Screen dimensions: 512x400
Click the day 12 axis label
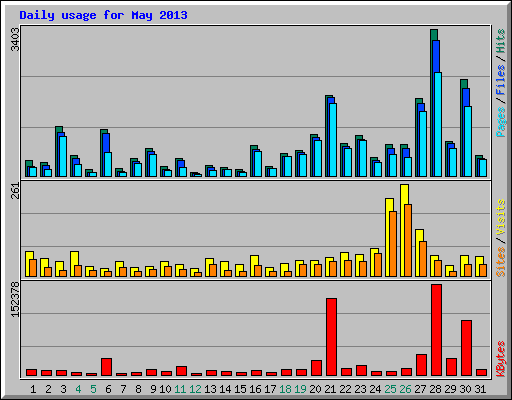point(195,389)
